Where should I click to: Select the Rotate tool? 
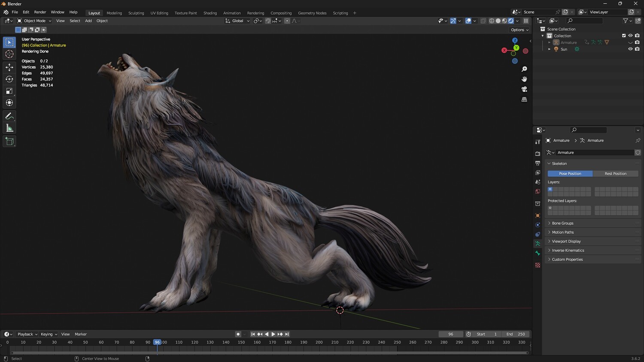tap(9, 79)
